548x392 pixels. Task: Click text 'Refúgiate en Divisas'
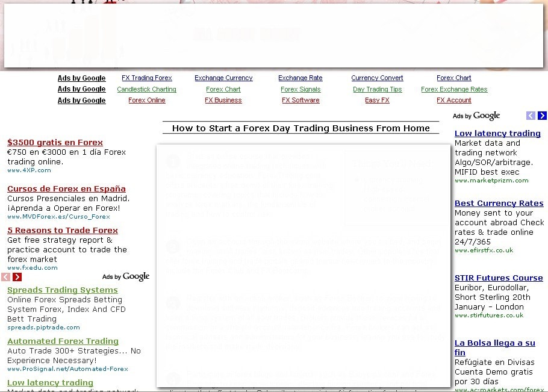click(494, 362)
